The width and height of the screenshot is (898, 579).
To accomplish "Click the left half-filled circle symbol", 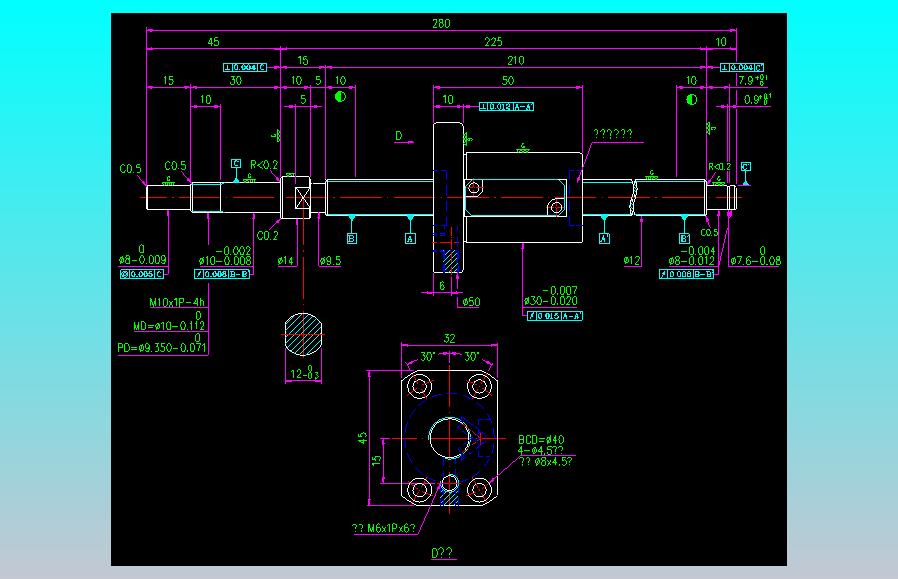I will 340,97.
